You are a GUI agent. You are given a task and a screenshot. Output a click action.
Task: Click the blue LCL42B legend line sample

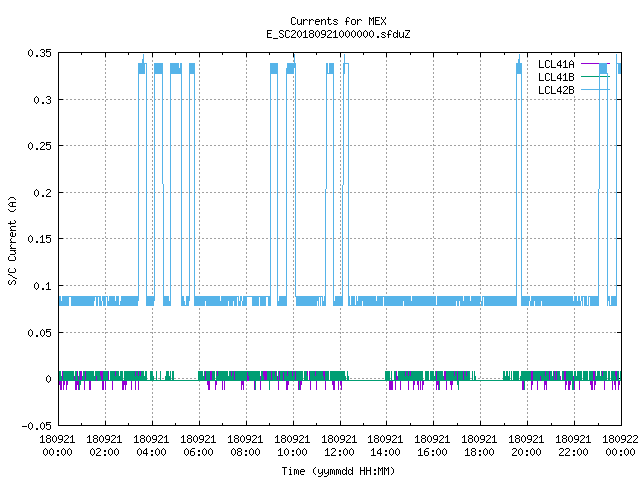[x=595, y=89]
